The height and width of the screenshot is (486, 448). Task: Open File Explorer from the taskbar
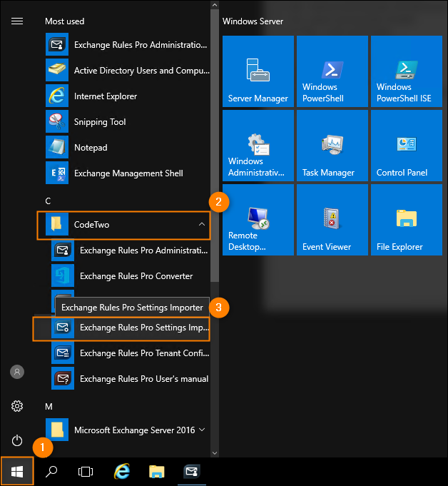(x=157, y=472)
